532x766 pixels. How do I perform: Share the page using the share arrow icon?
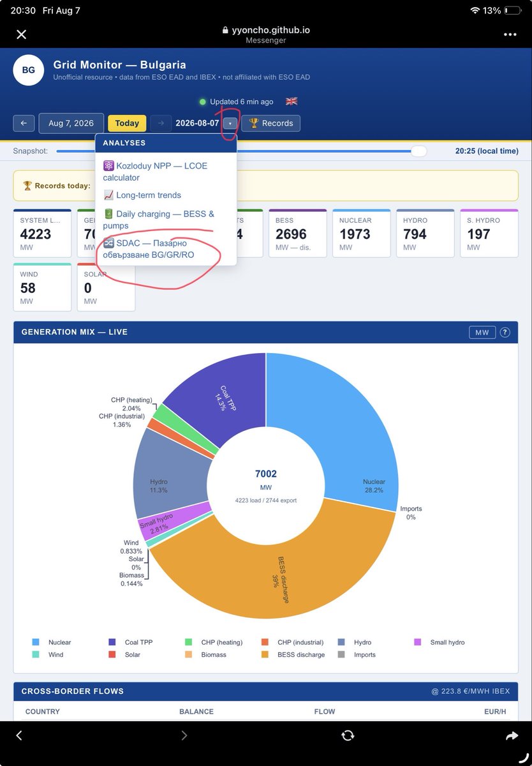click(512, 735)
